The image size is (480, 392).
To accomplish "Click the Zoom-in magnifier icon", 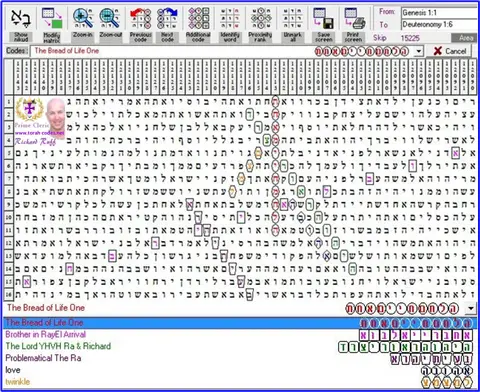I will (x=83, y=18).
